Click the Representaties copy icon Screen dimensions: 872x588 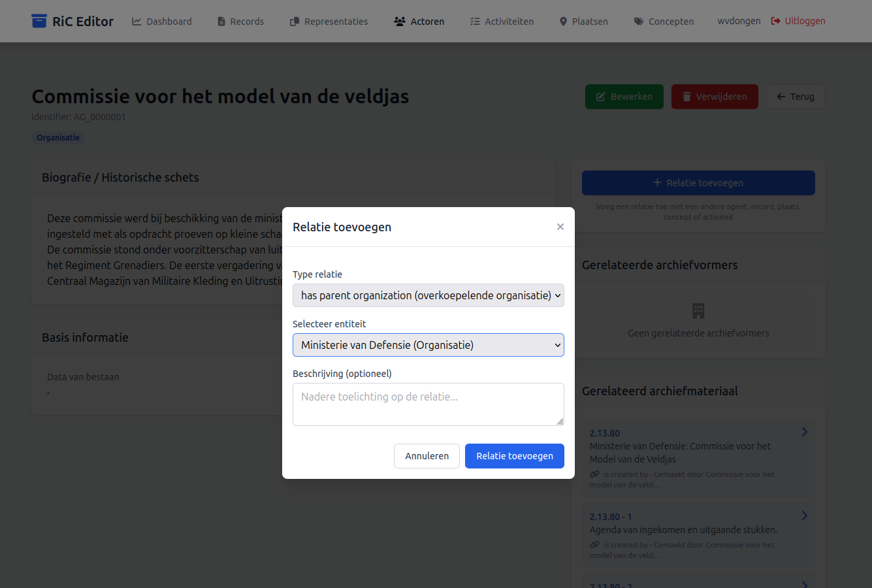[295, 22]
